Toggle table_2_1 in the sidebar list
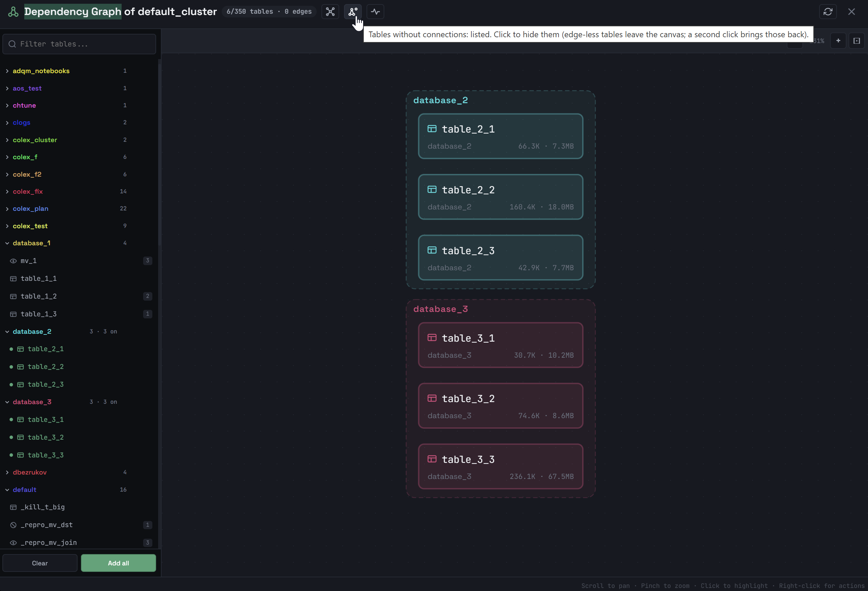868x591 pixels. click(80, 349)
